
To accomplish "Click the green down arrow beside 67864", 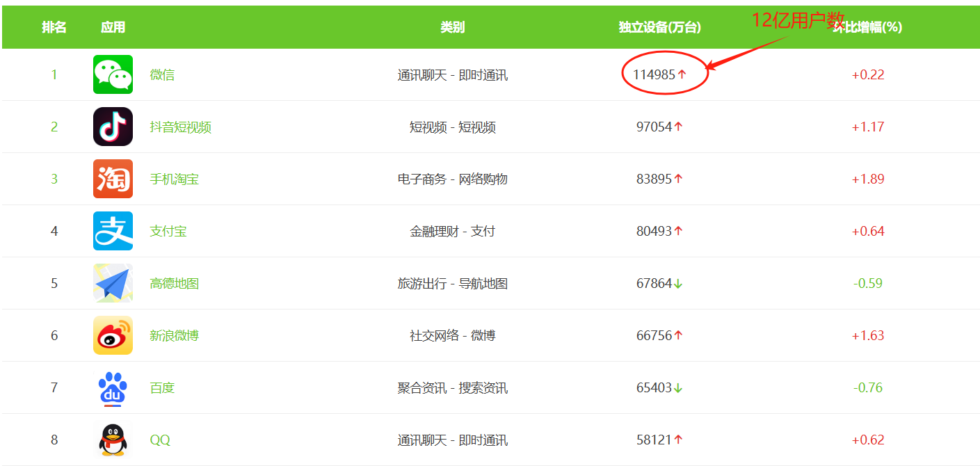I will coord(679,284).
